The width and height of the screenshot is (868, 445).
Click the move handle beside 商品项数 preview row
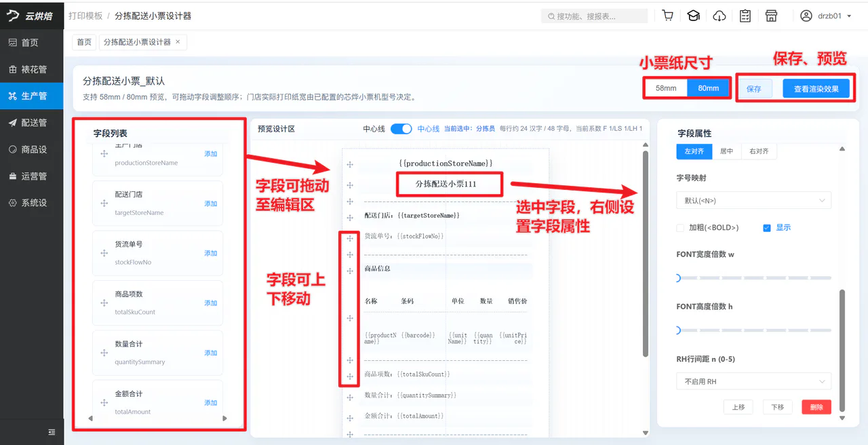(x=350, y=376)
